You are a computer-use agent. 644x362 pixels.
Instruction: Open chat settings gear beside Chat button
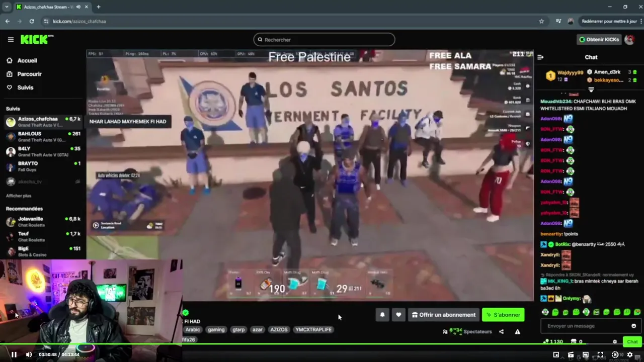614,342
